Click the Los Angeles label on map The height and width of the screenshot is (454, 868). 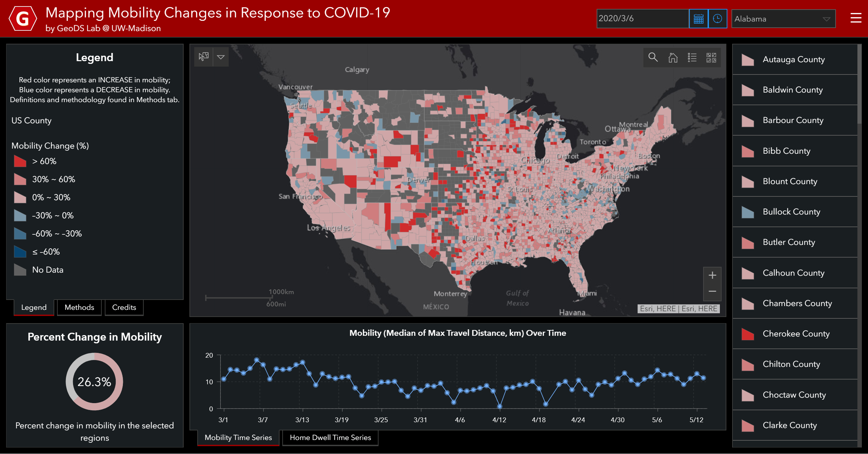pos(328,228)
